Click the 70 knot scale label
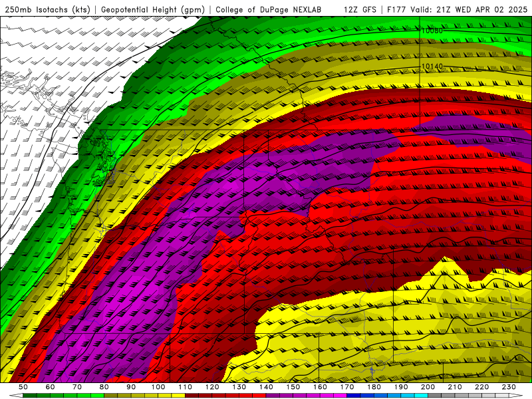Viewport: 532px width, 399px height. (x=77, y=387)
